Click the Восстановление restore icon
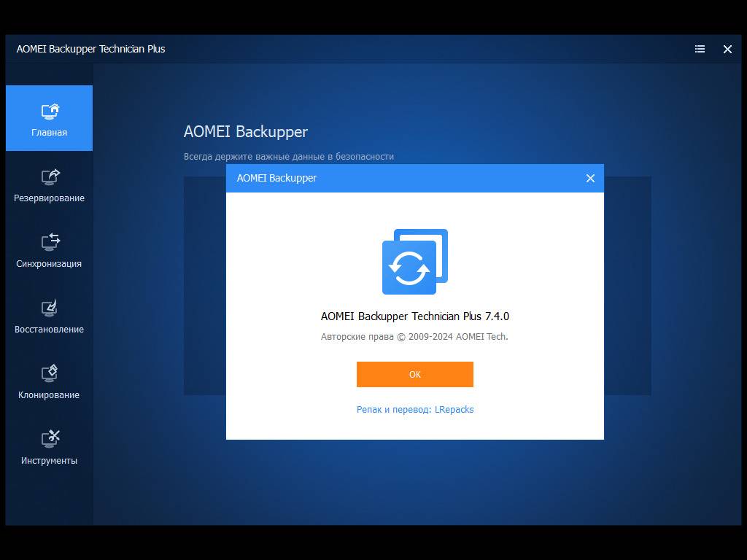The image size is (747, 560). [50, 308]
